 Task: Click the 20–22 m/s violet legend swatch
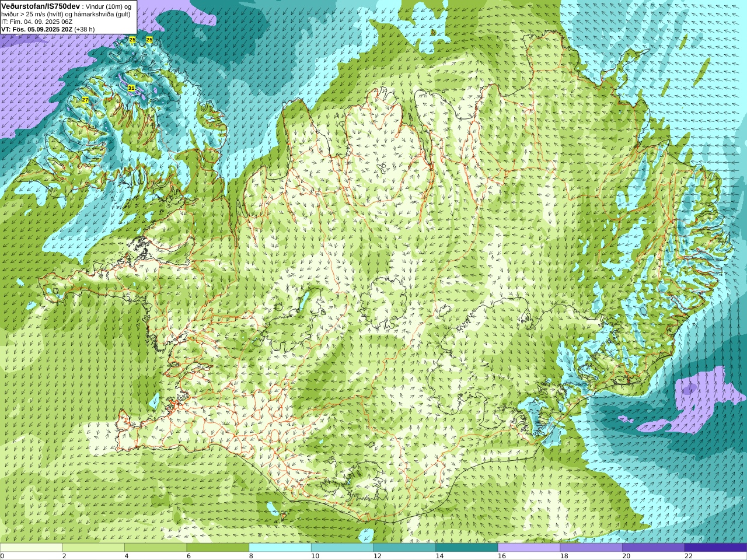[654, 547]
